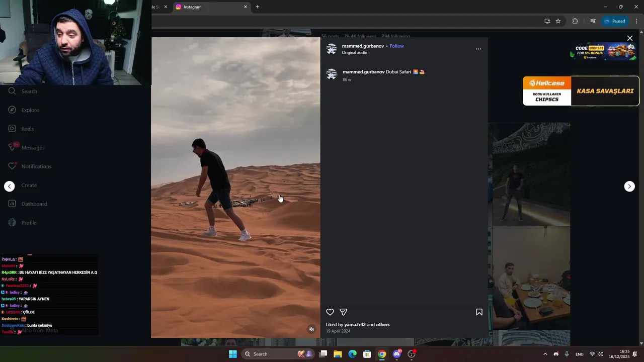The width and height of the screenshot is (644, 362).
Task: Click the taskbar Search box
Action: tap(278, 354)
